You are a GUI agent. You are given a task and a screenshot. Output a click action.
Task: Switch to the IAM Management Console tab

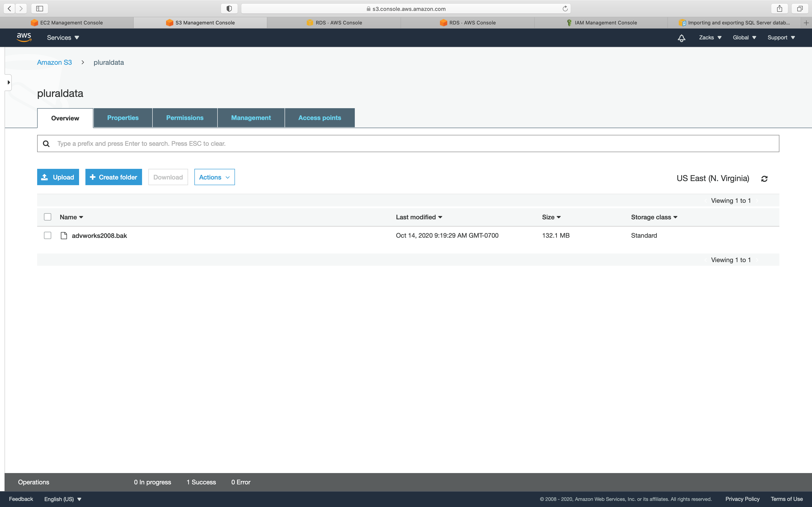(x=601, y=23)
